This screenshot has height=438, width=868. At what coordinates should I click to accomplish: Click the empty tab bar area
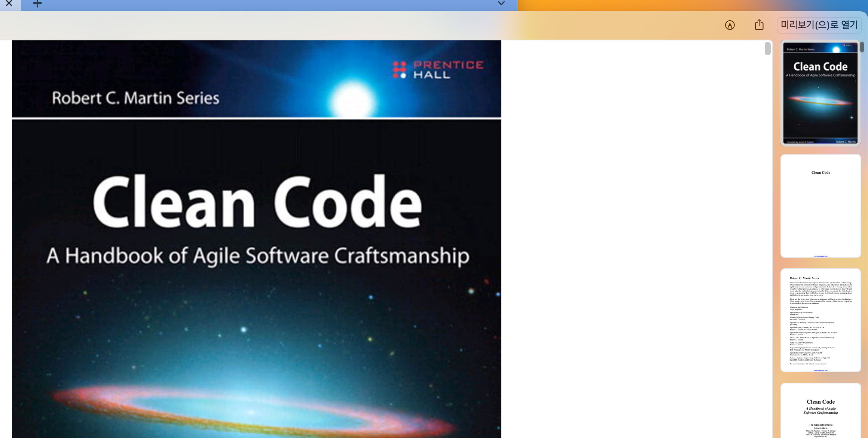262,4
